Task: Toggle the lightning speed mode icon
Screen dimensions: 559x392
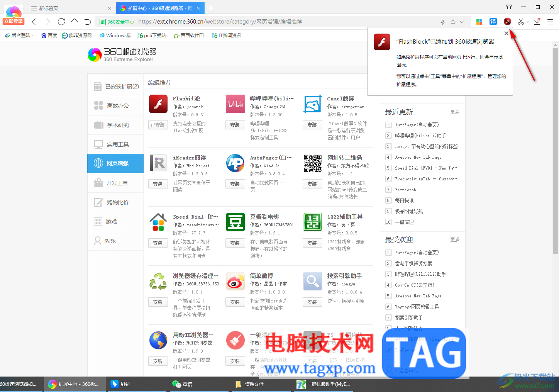Action: (443, 22)
